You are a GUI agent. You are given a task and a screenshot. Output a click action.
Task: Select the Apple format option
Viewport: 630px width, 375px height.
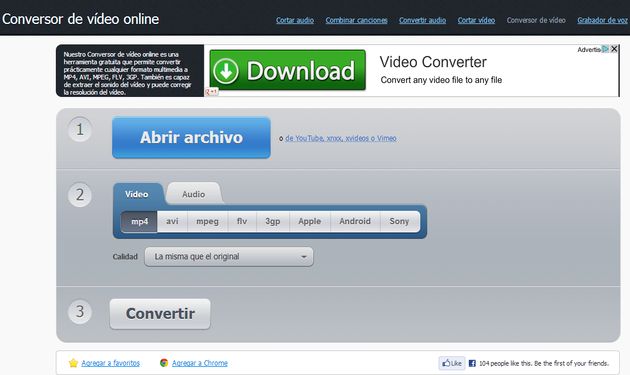pos(309,221)
